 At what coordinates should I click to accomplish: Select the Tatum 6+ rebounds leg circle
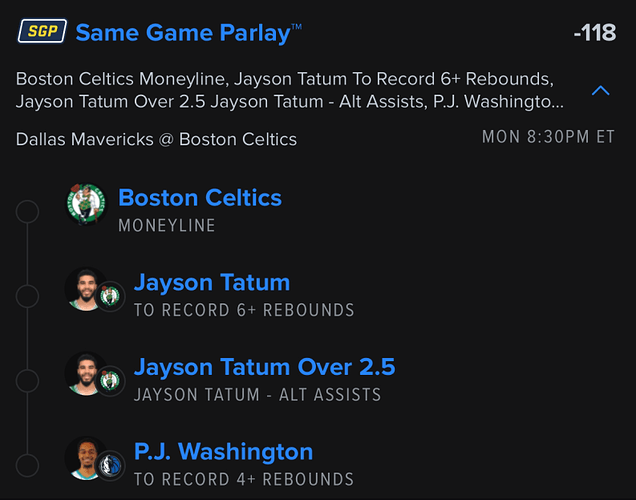click(28, 296)
